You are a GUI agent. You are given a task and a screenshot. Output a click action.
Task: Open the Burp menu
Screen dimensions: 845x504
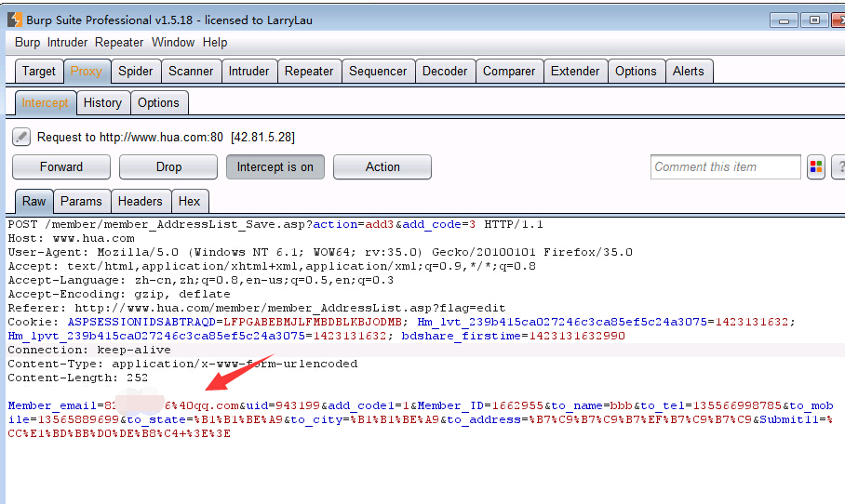[x=28, y=43]
